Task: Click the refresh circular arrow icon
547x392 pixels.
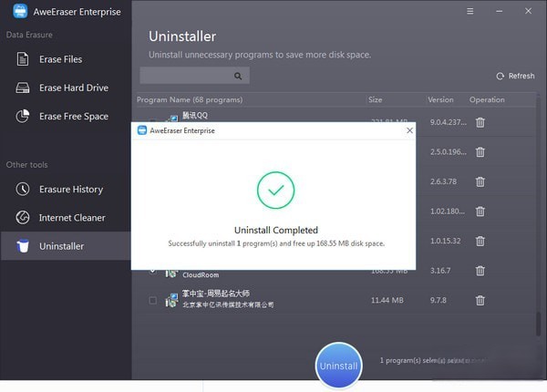Action: [501, 76]
